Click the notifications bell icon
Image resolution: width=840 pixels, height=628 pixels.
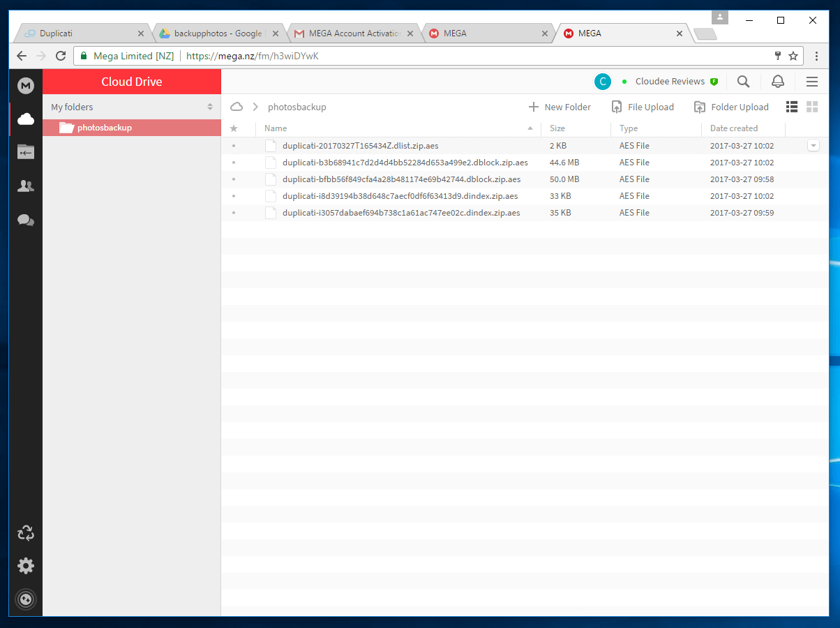click(777, 82)
